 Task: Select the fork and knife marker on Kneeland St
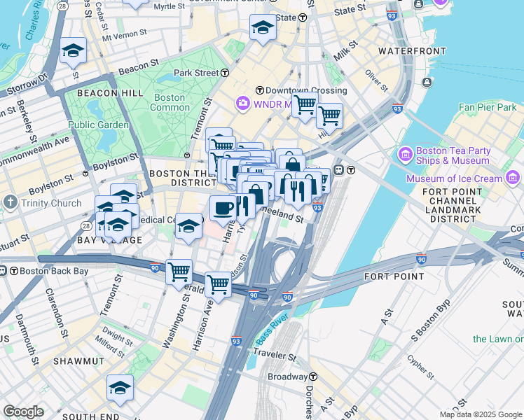[298, 195]
